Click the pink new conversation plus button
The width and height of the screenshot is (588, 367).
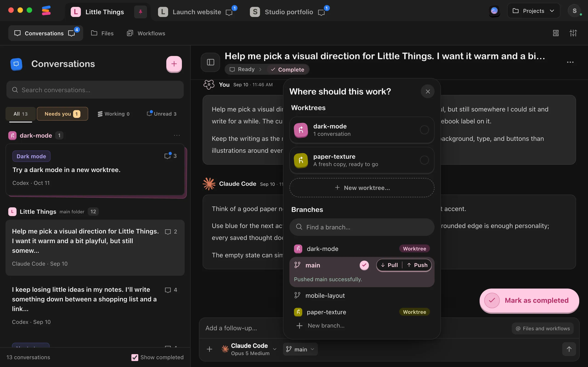[174, 64]
